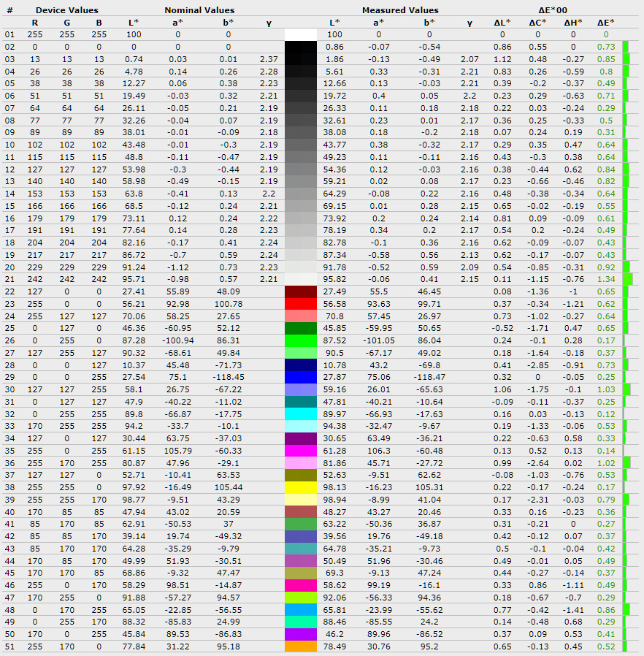
Task: Select row number 51 in the first column
Action: point(9,647)
